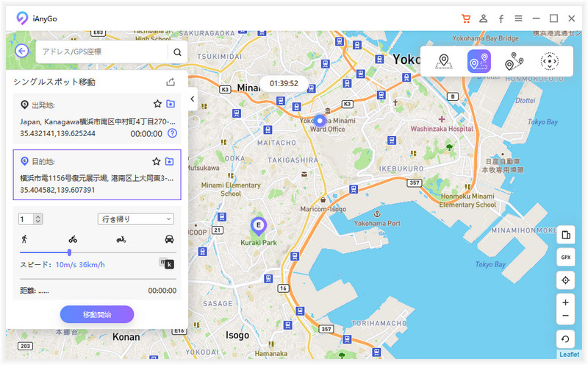Screen dimensions: 588x365
Task: Select the car speed preset
Action: [x=169, y=239]
